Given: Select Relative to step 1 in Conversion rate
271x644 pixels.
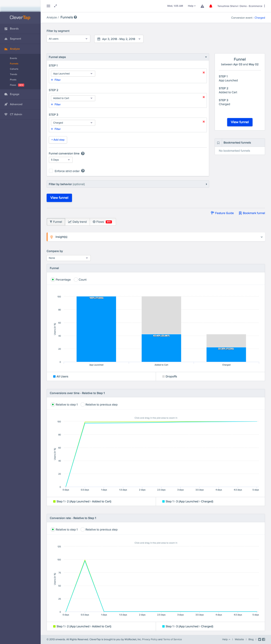Looking at the screenshot, I should pos(53,529).
